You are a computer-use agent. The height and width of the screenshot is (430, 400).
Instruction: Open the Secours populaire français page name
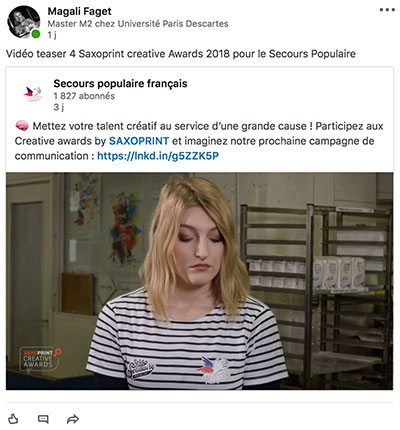click(120, 83)
